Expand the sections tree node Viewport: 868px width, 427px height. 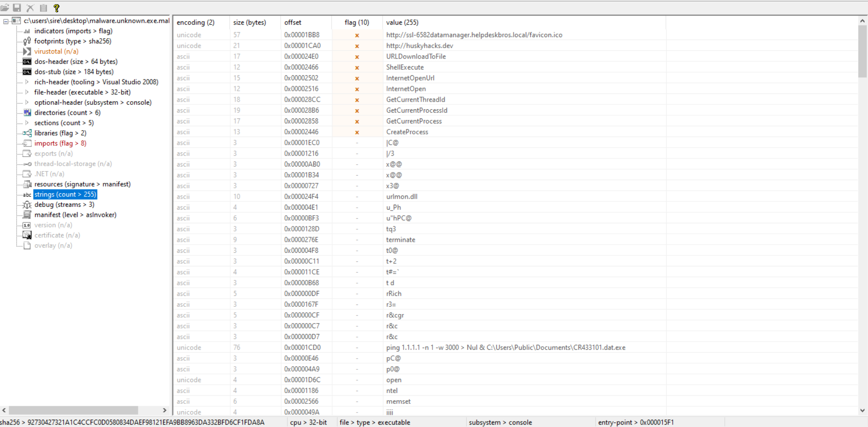coord(27,123)
